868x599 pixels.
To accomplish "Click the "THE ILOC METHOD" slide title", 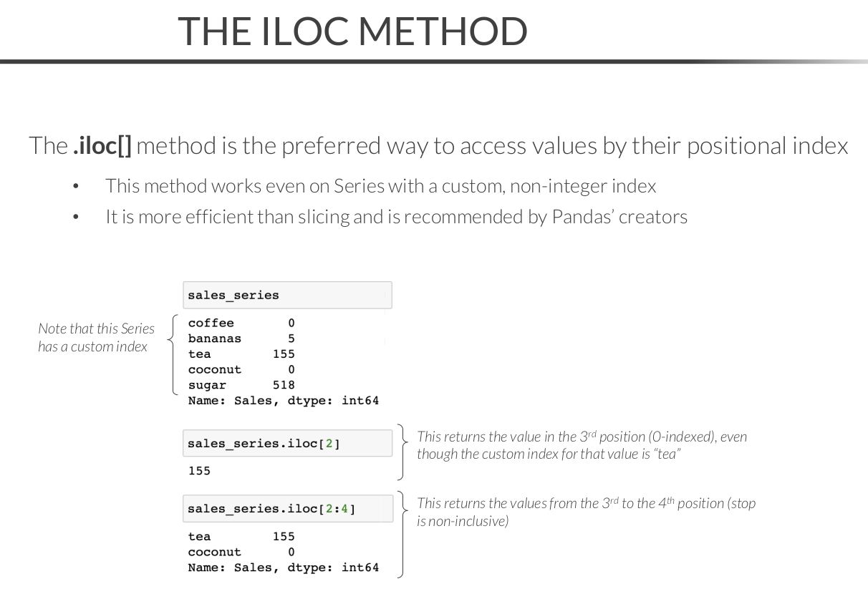I will coord(352,31).
